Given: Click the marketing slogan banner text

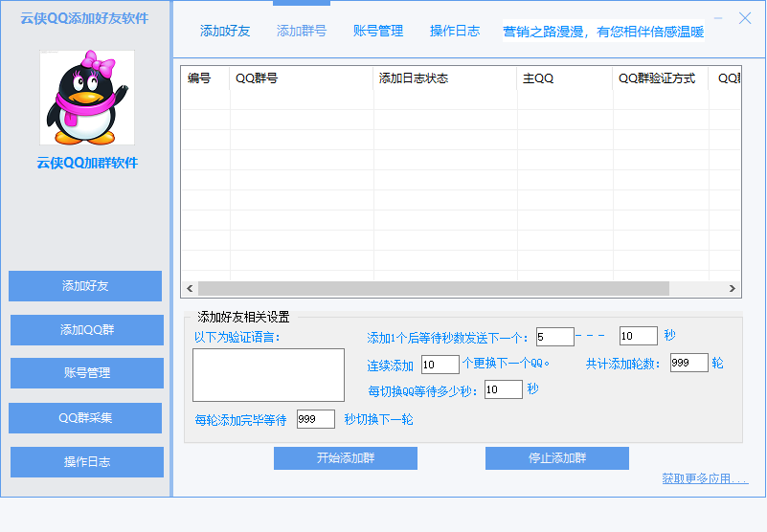Looking at the screenshot, I should [x=603, y=32].
